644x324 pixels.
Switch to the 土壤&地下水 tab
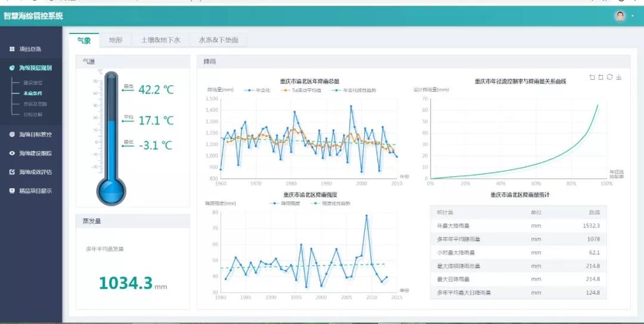160,40
